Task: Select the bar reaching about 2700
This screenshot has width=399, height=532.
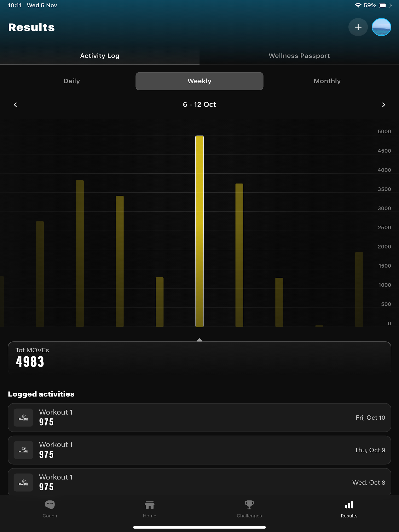Action: 40,274
